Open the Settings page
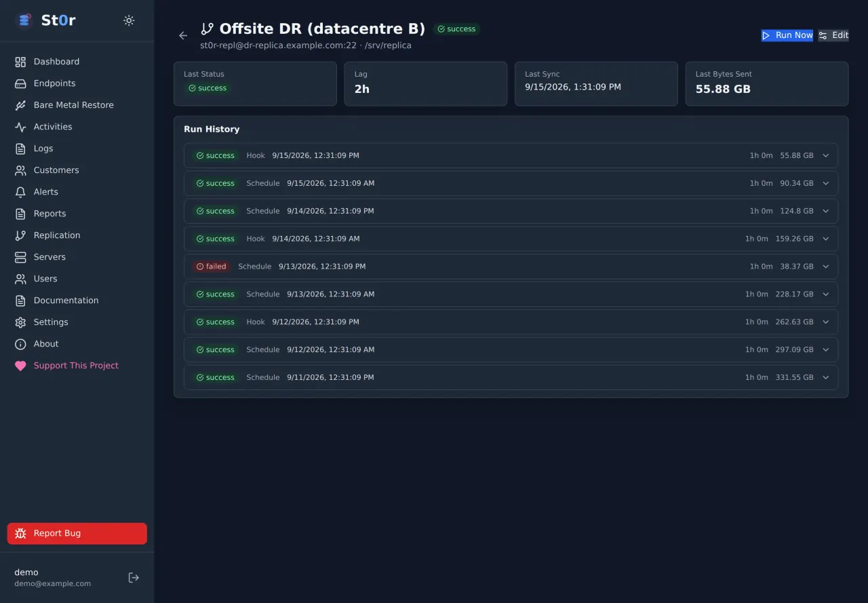The height and width of the screenshot is (603, 868). coord(77,322)
